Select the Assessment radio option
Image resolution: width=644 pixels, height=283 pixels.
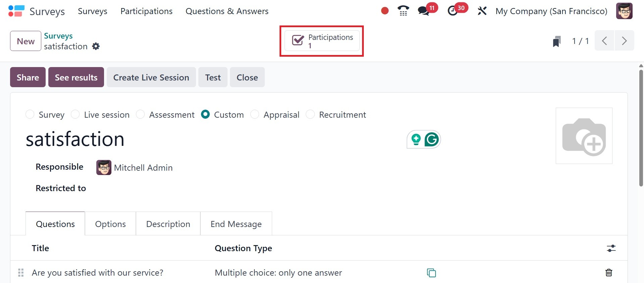click(x=140, y=115)
